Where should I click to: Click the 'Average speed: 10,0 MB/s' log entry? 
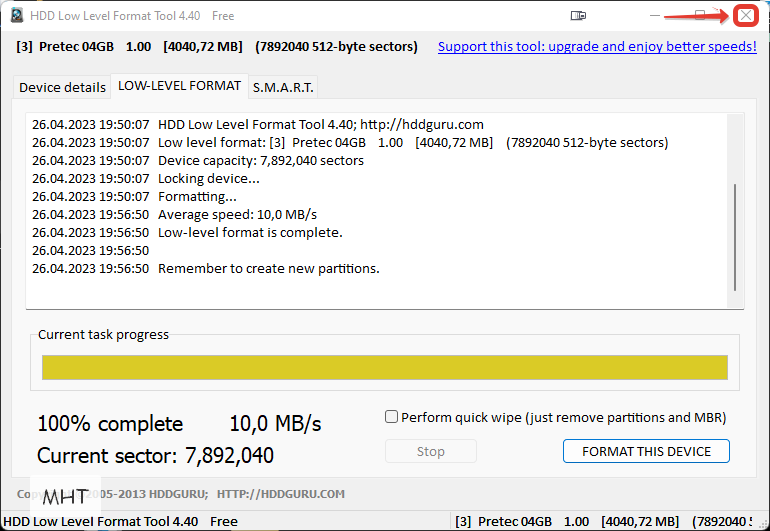237,215
